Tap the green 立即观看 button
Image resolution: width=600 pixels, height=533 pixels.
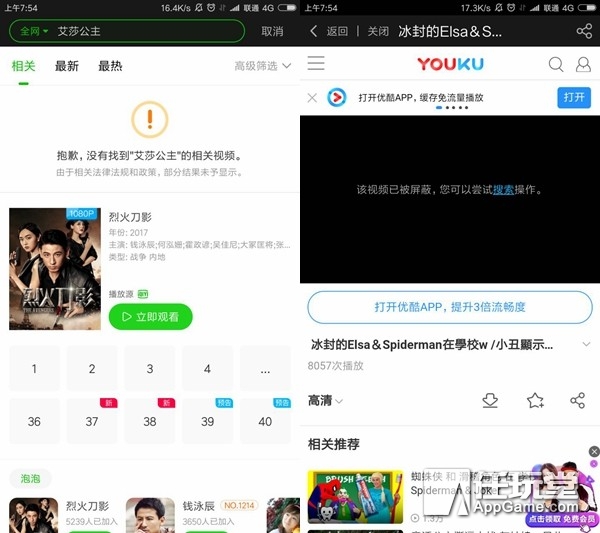(150, 316)
